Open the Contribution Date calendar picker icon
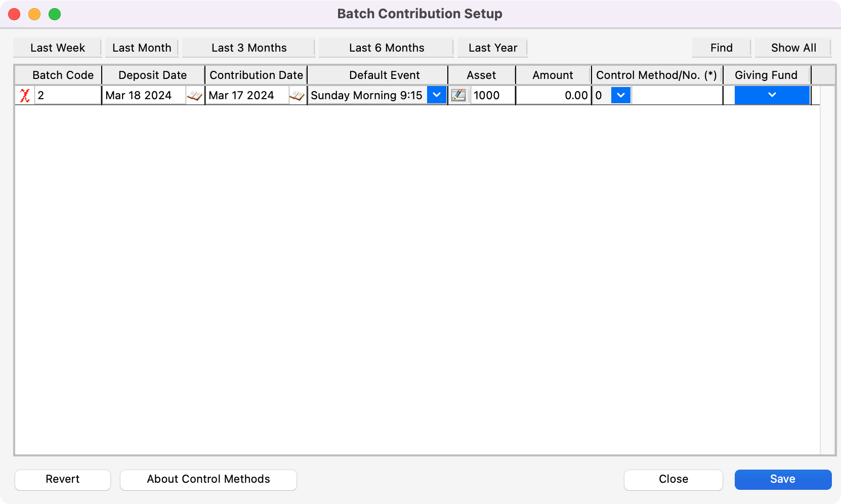Viewport: 841px width, 504px height. (x=298, y=95)
